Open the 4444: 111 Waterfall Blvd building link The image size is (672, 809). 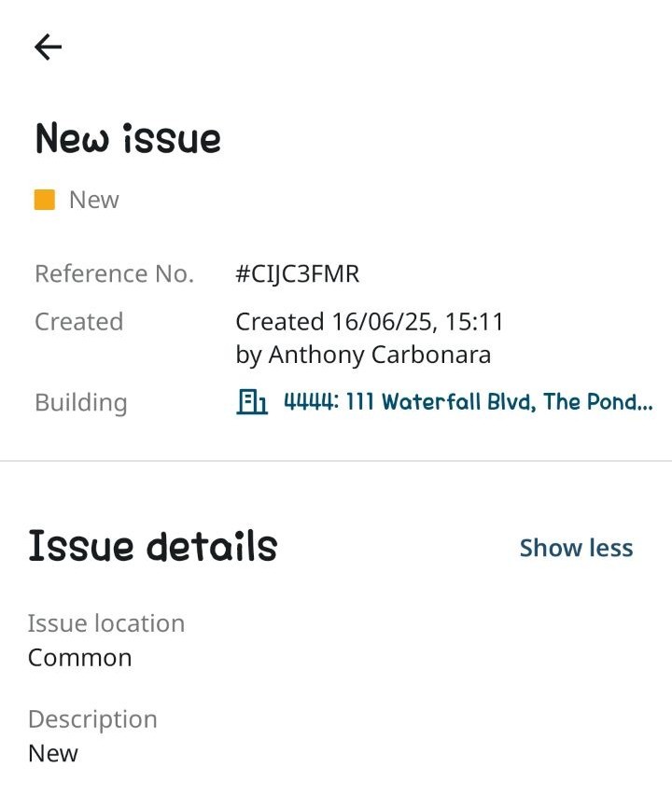[469, 401]
